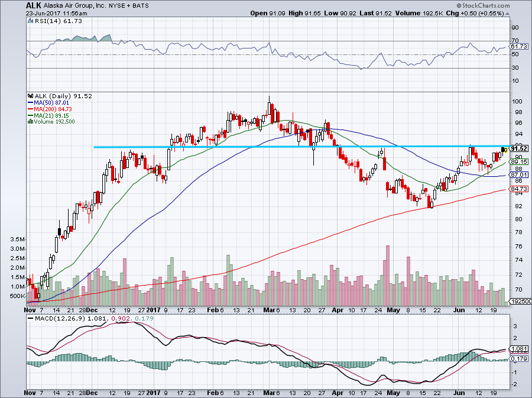Viewport: 532px width, 398px height.
Task: Click the 61.73 RSI value tag on the right axis
Action: [x=519, y=47]
